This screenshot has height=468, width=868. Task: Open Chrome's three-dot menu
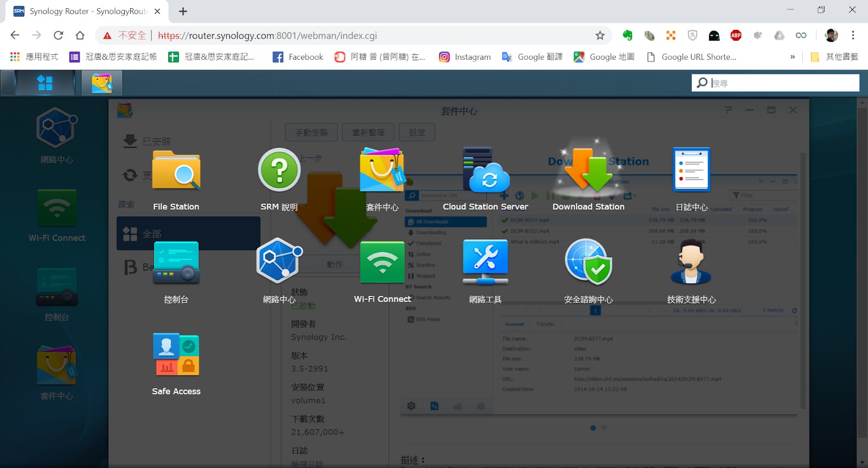(853, 35)
